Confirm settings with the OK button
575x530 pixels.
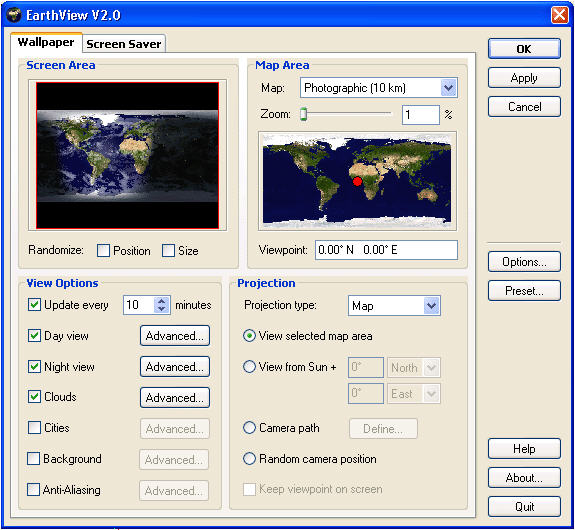point(524,49)
